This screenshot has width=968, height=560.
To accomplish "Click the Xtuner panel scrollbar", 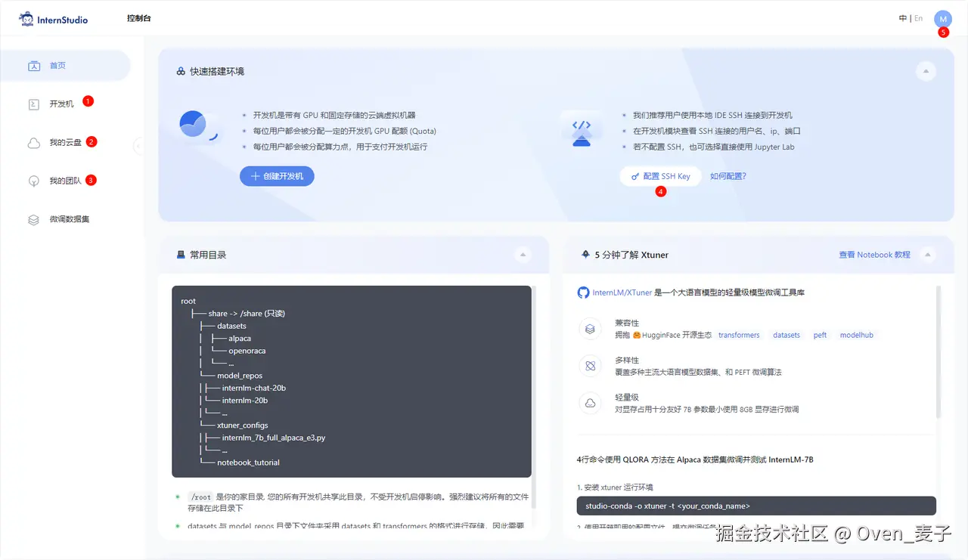I will pyautogui.click(x=939, y=351).
